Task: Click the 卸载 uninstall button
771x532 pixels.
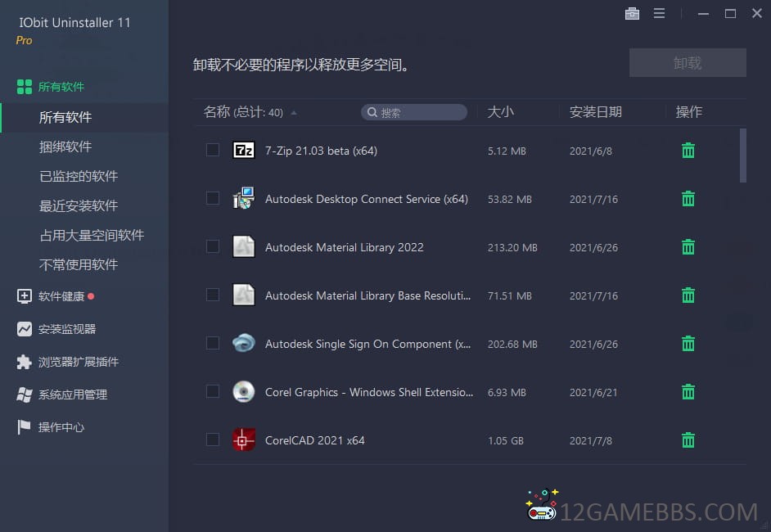Action: (688, 62)
